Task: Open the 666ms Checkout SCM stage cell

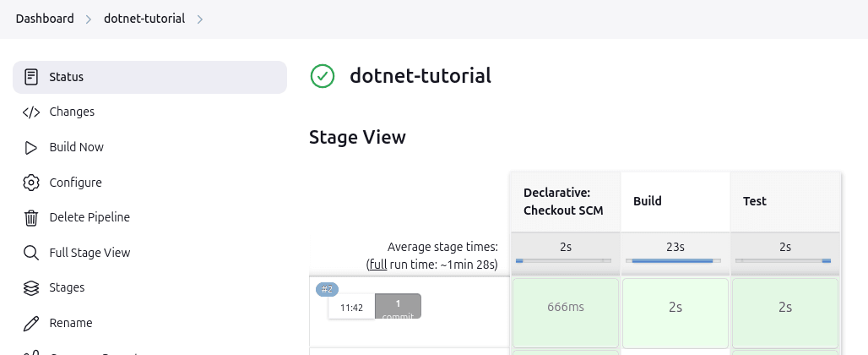Action: pos(566,308)
